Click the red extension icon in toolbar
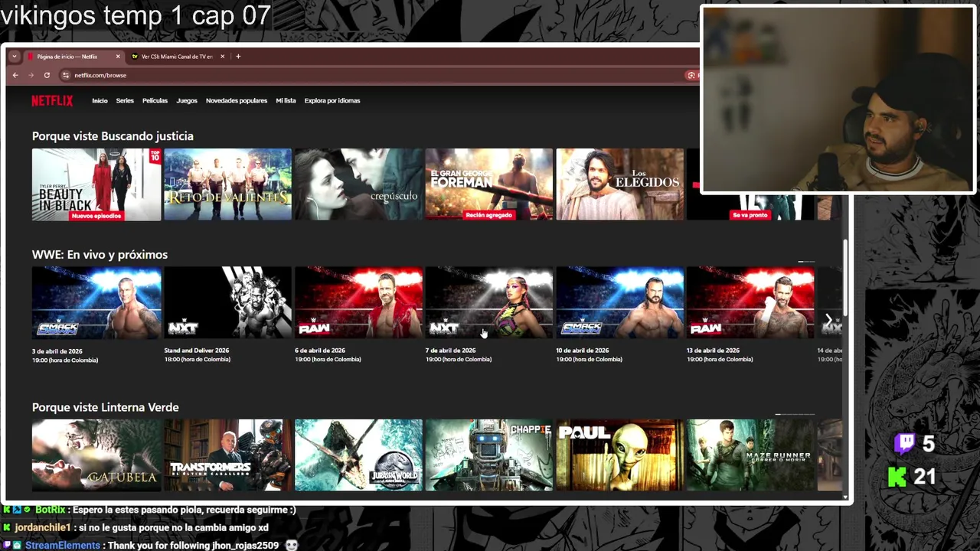980x551 pixels. coord(691,75)
